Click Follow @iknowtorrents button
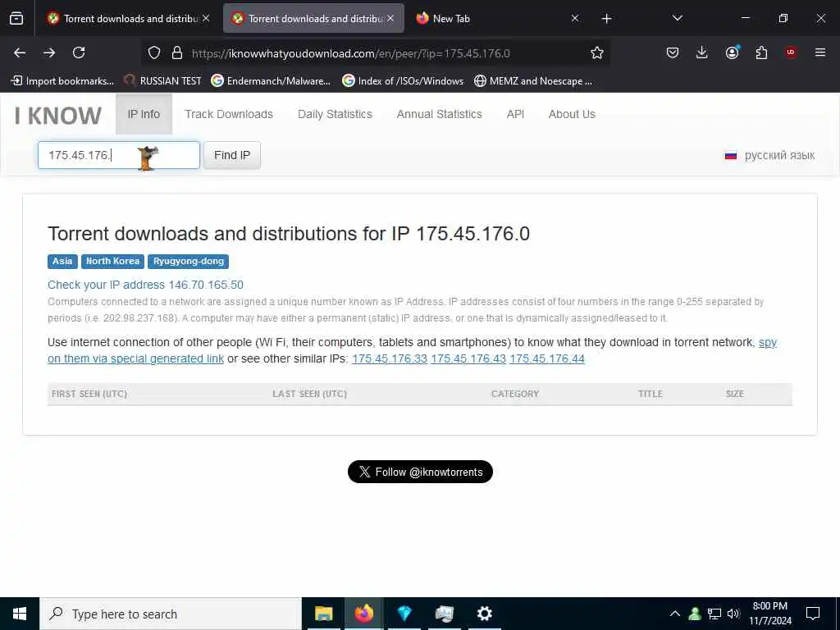 click(x=420, y=472)
